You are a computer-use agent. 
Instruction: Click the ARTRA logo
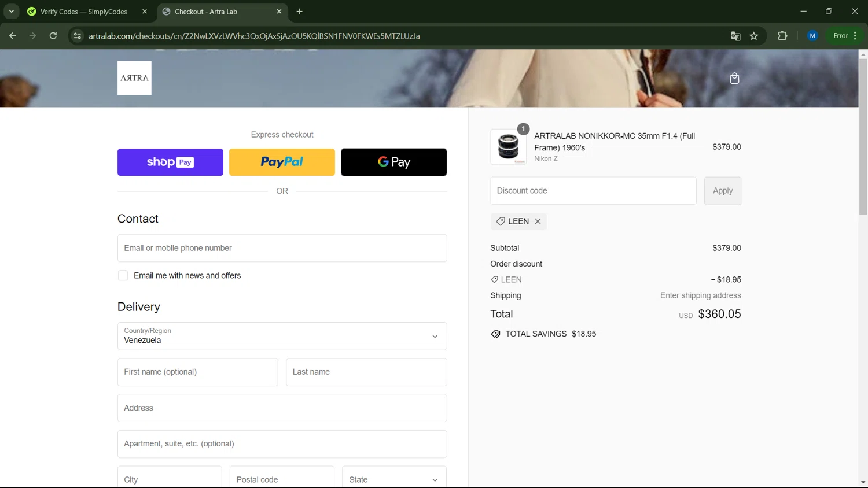pos(134,78)
